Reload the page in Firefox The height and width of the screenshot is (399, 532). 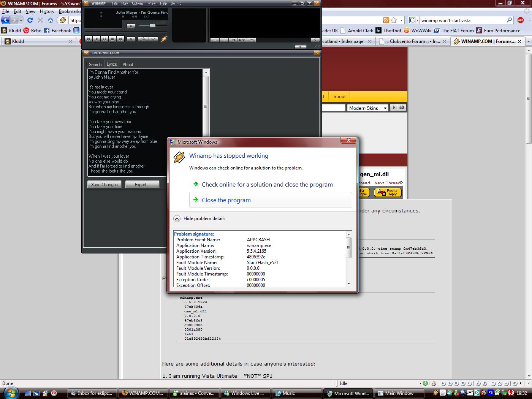point(30,20)
